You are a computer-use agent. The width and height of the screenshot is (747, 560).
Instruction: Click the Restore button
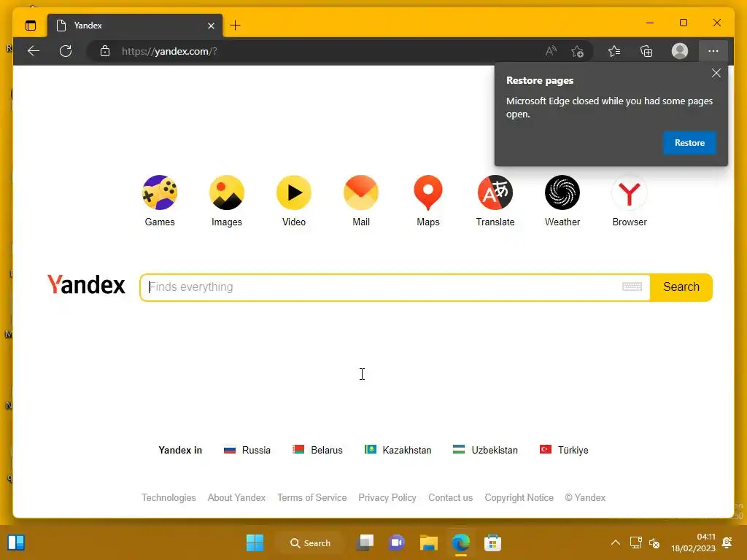(689, 143)
